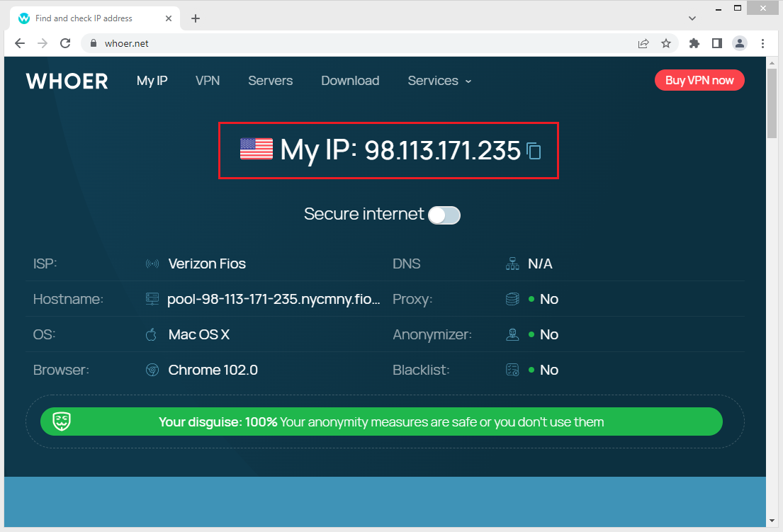The image size is (783, 532).
Task: Click the scrollbar up arrow
Action: 772,63
